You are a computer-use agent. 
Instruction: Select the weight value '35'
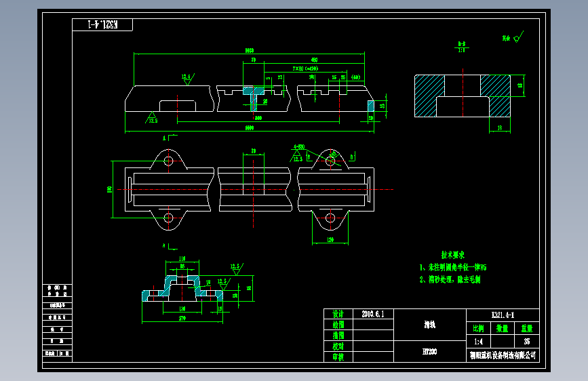(526, 342)
